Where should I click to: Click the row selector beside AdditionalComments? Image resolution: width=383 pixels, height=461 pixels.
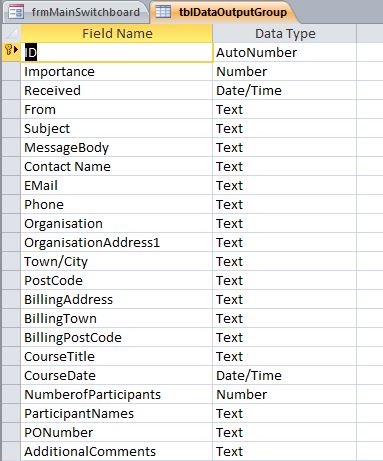click(x=11, y=451)
